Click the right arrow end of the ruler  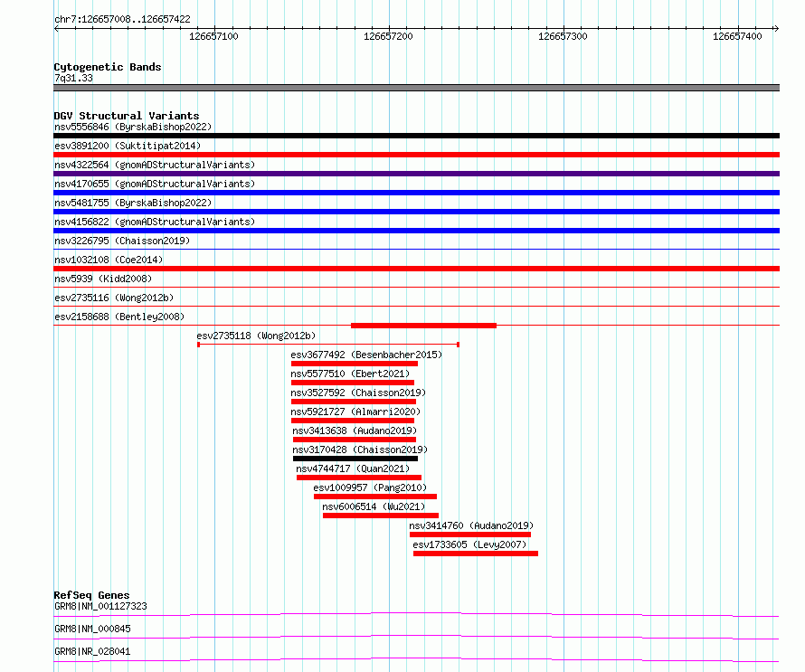pyautogui.click(x=776, y=28)
